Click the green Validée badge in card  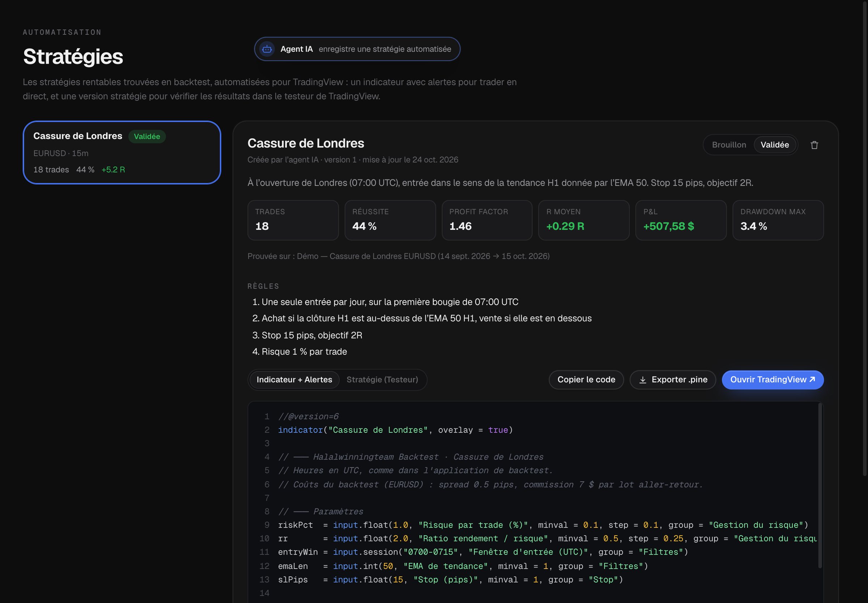coord(147,136)
